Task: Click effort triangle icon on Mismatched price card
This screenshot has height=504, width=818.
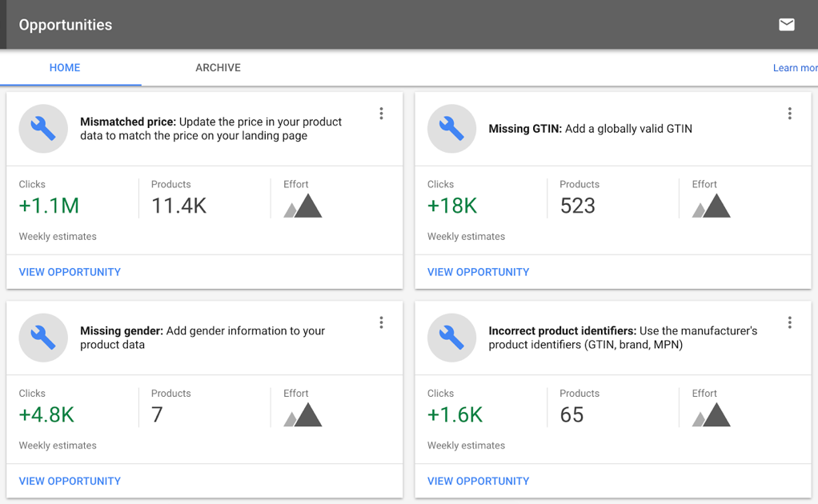Action: (x=303, y=206)
